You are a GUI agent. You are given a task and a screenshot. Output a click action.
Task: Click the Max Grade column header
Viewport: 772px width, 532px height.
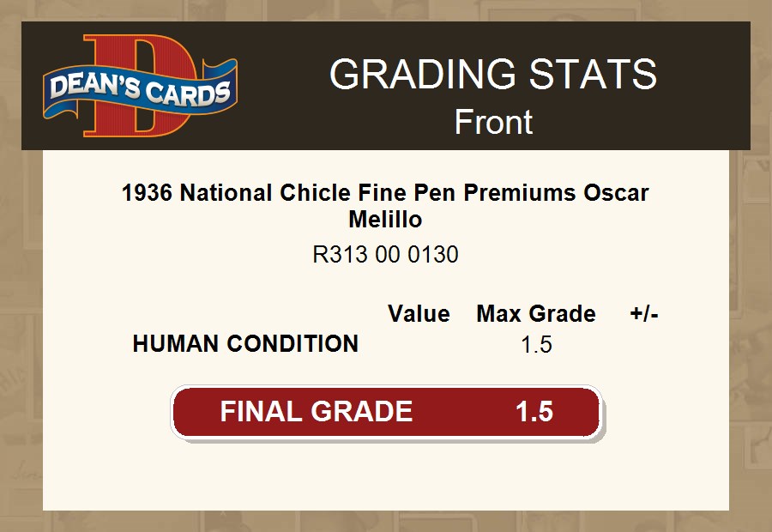pos(536,314)
